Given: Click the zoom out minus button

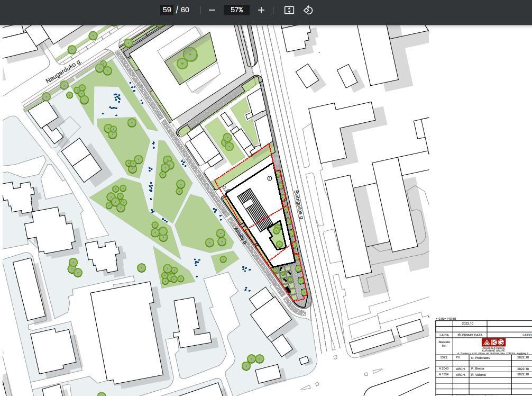Looking at the screenshot, I should pyautogui.click(x=212, y=10).
